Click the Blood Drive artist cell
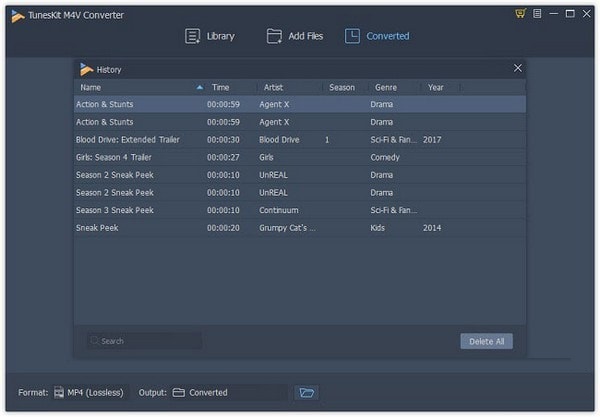Viewport: 600px width, 417px height. (279, 140)
